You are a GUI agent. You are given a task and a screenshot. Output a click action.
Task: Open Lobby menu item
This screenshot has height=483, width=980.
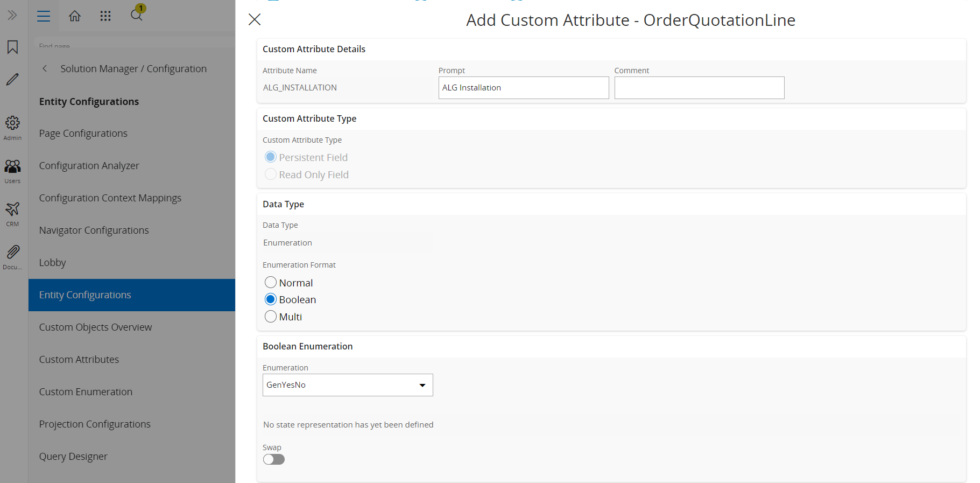[x=132, y=262]
